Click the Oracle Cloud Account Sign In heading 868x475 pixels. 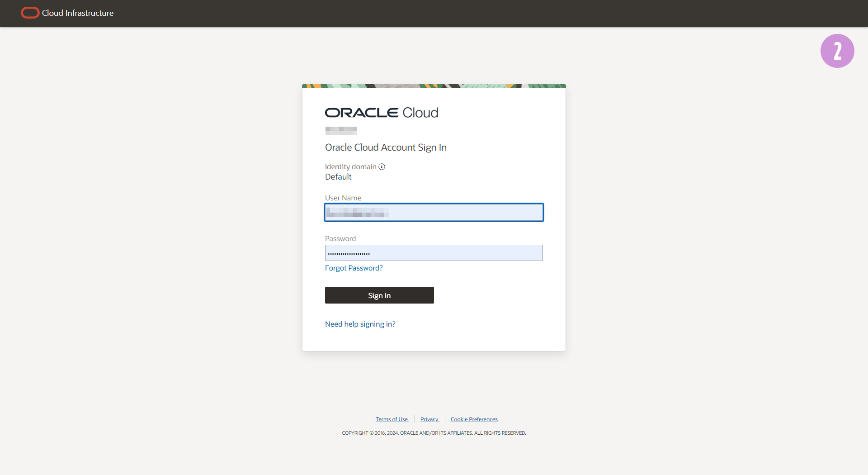click(386, 147)
